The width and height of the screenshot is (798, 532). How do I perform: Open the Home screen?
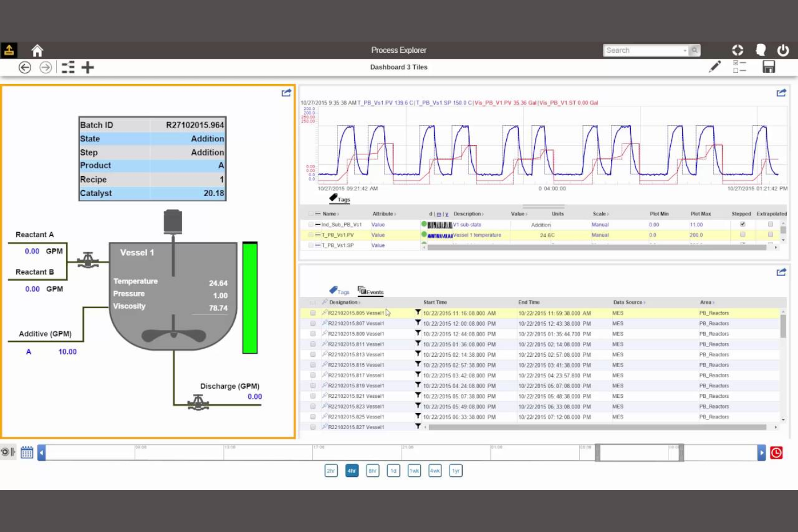point(37,50)
